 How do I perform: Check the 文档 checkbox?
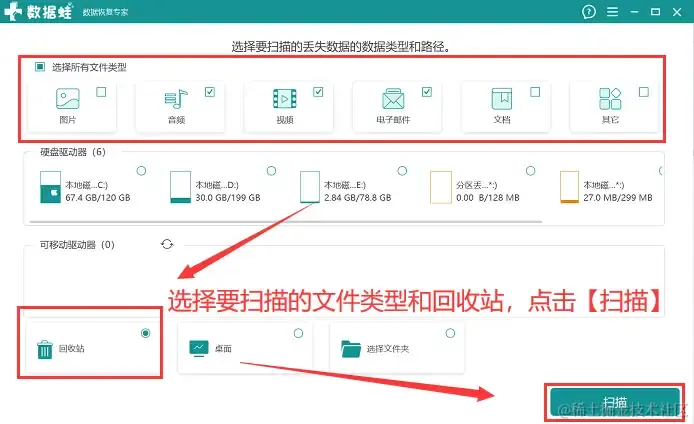pyautogui.click(x=535, y=92)
